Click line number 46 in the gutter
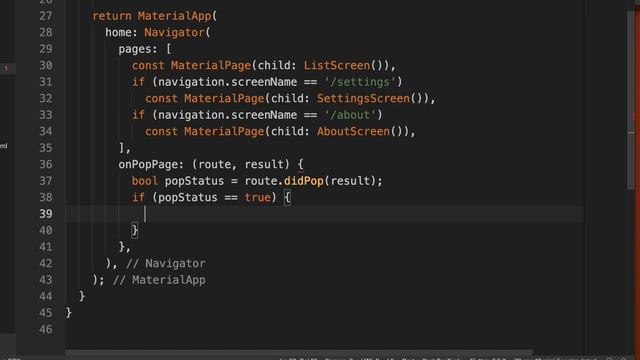This screenshot has width=640, height=360. click(x=46, y=329)
